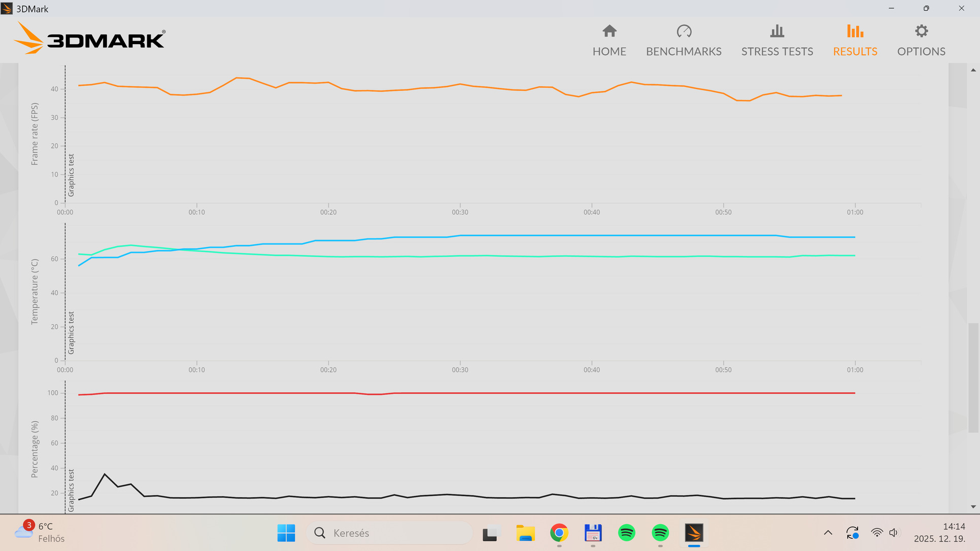Open OPTIONS gear icon
Screen dimensions: 980x551
click(x=921, y=31)
